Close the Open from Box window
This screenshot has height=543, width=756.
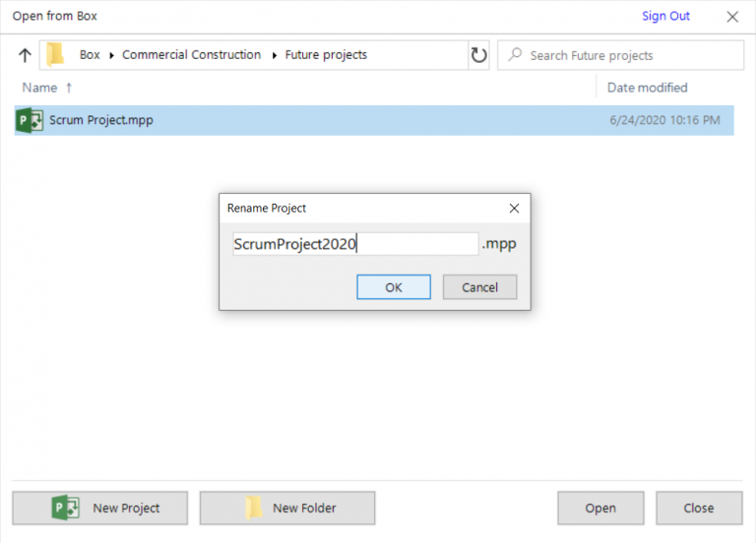[732, 17]
